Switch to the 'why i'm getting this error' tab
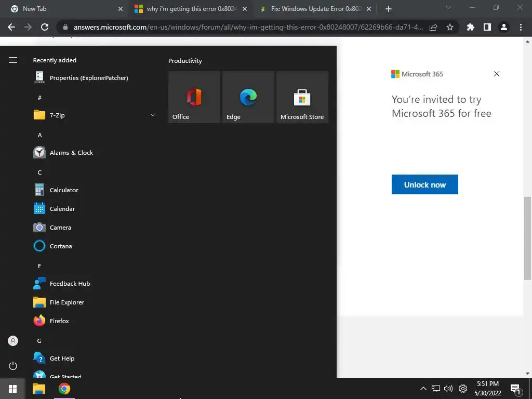 point(191,9)
